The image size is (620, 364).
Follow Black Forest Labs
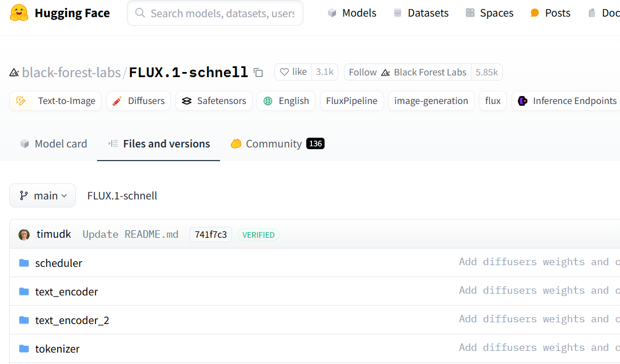pos(407,73)
